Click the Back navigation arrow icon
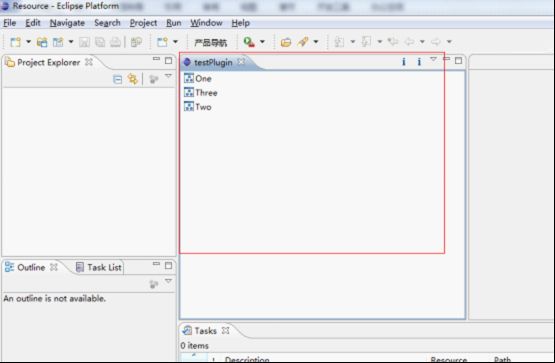Image resolution: width=555 pixels, height=363 pixels. click(409, 42)
